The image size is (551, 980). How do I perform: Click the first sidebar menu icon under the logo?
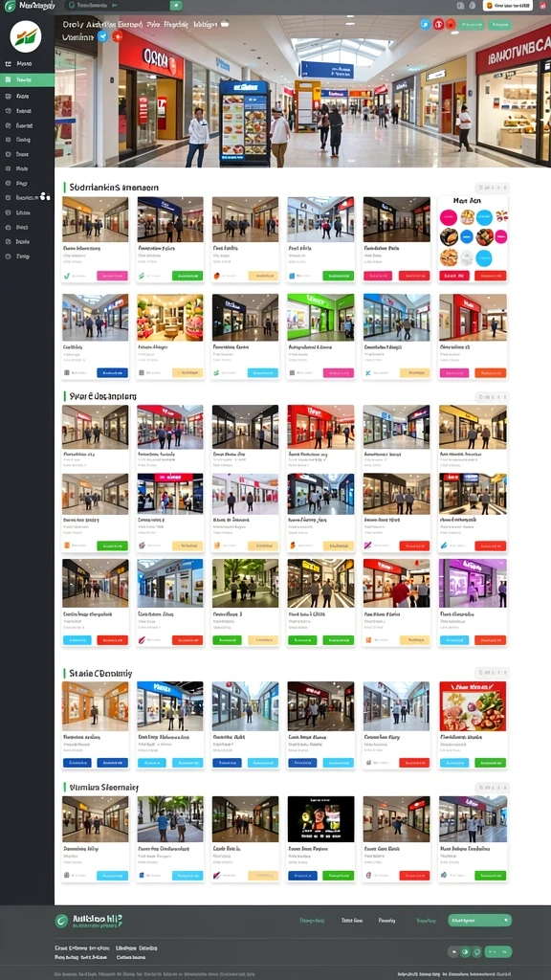(x=8, y=64)
